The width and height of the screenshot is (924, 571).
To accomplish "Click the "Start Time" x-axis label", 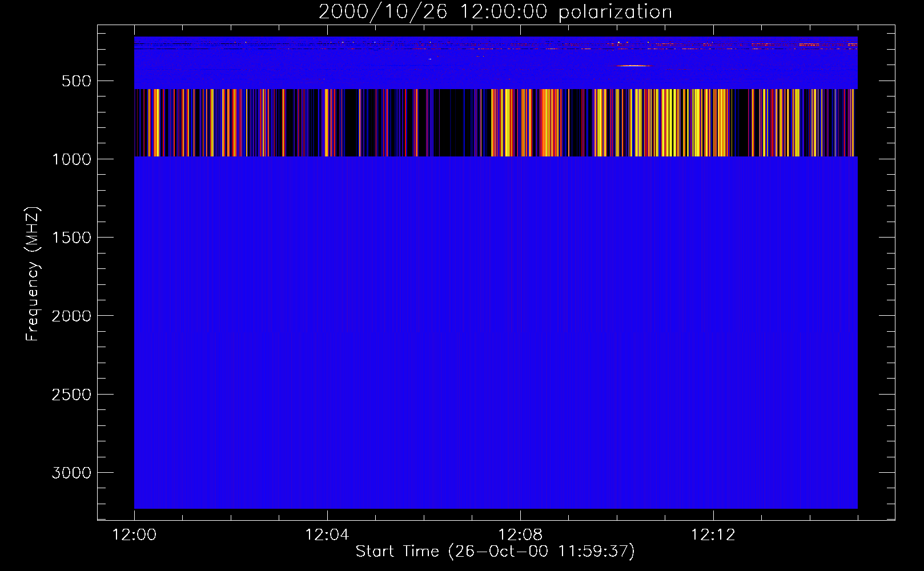I will pos(495,552).
